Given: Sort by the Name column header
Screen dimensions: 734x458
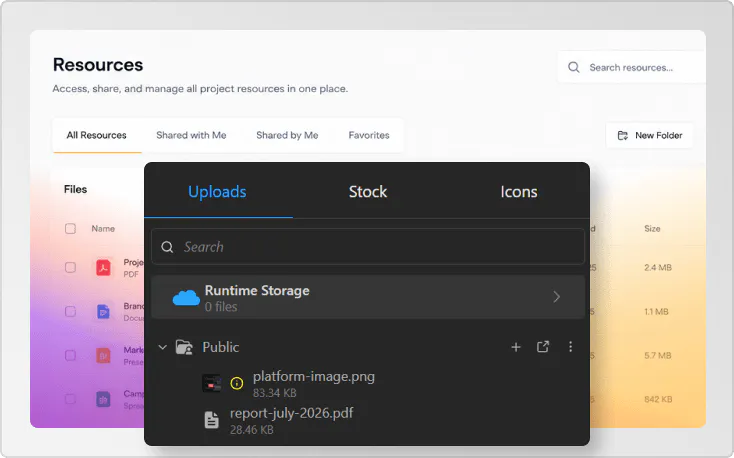Looking at the screenshot, I should pos(103,229).
